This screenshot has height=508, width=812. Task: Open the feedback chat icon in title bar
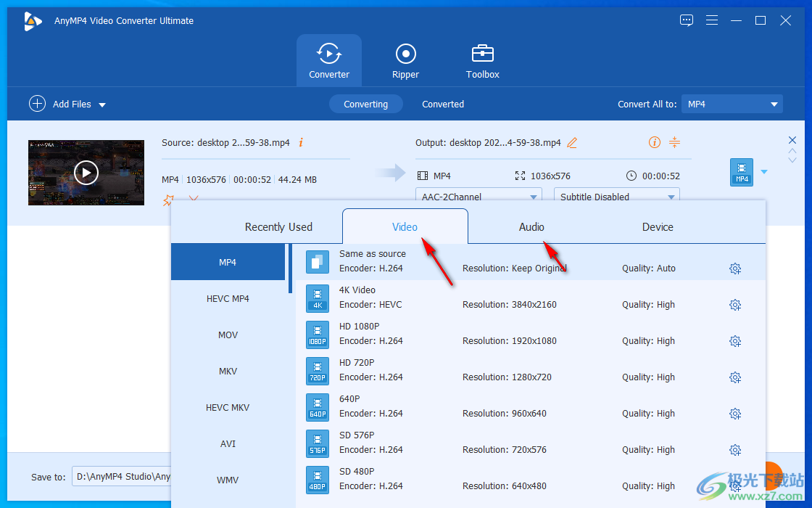click(x=686, y=20)
